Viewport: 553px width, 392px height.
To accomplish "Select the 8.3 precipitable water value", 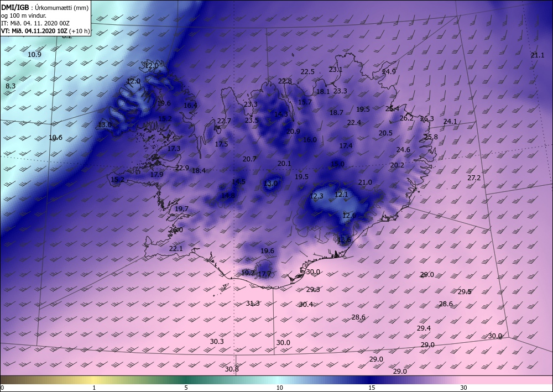I will tap(11, 86).
